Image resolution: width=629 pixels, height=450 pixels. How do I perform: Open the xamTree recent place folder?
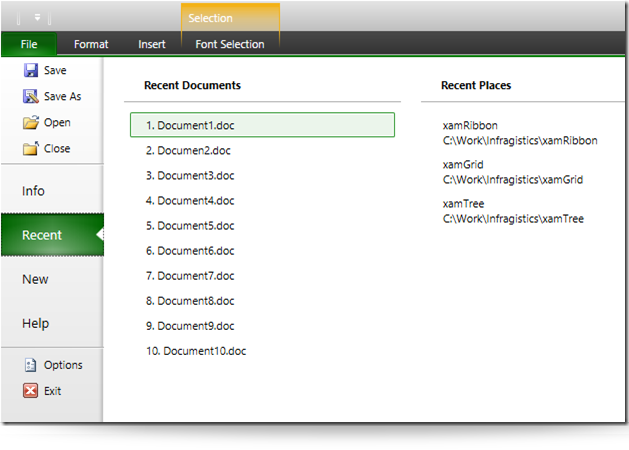pos(513,211)
